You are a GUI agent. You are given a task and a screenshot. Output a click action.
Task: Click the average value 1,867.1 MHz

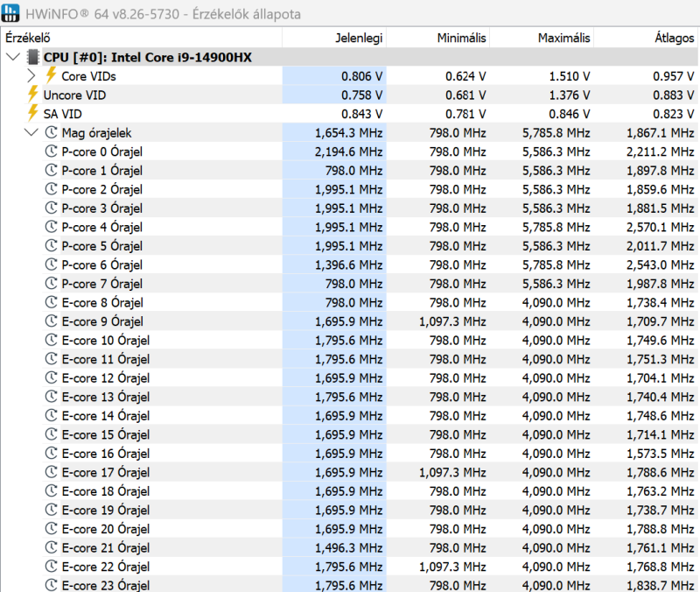click(661, 133)
